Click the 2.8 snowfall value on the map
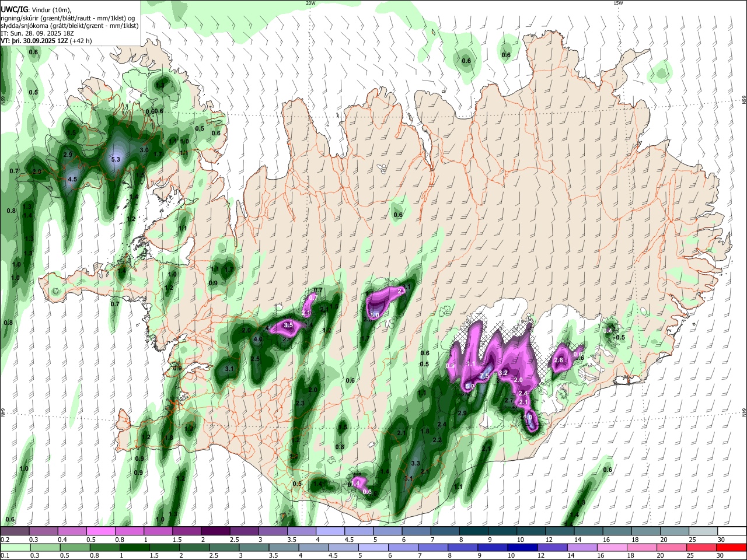747x560 pixels. [558, 360]
